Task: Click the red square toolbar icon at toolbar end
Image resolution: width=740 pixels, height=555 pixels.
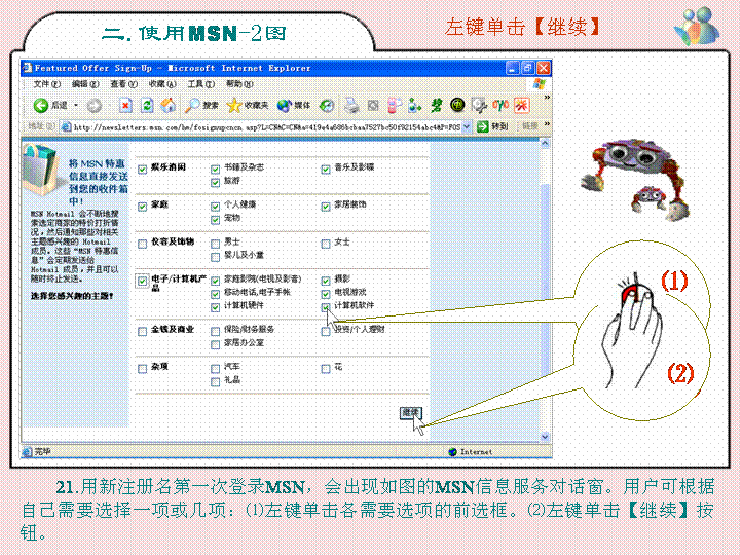Action: coord(521,105)
